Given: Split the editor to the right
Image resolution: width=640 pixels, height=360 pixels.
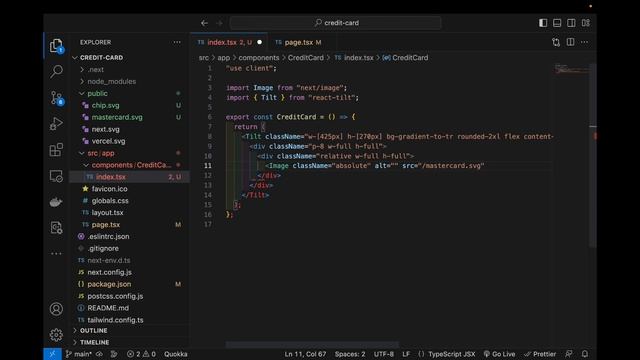Looking at the screenshot, I should tap(570, 42).
